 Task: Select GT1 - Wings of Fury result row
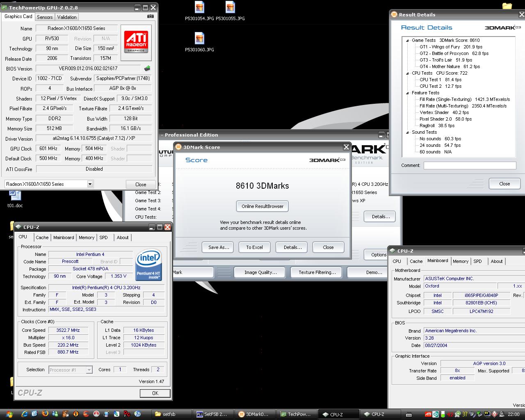tap(451, 47)
